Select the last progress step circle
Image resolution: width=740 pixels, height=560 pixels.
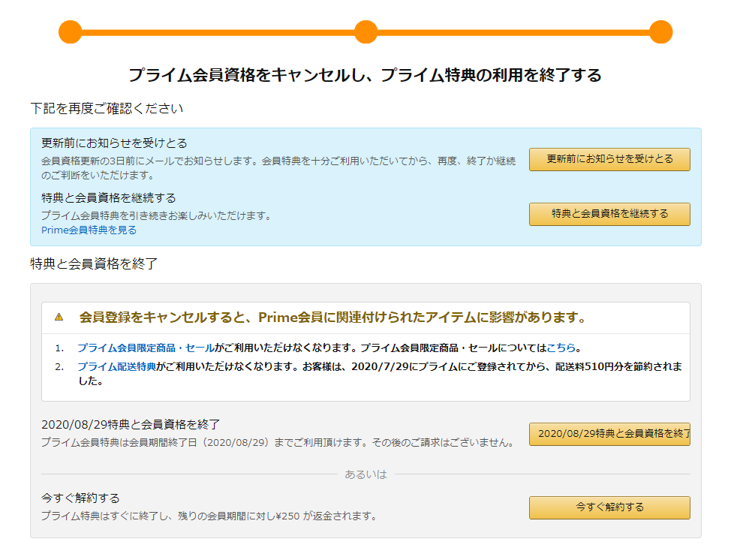pyautogui.click(x=660, y=32)
